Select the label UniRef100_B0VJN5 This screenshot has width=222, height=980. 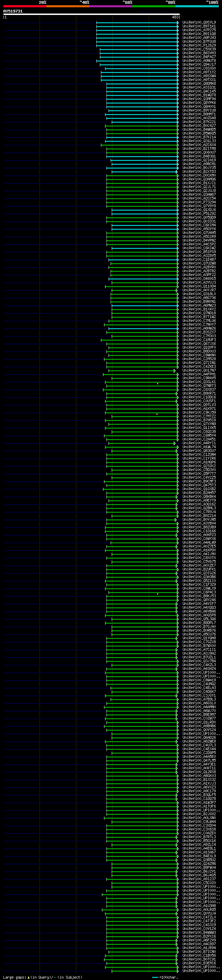[x=199, y=520]
